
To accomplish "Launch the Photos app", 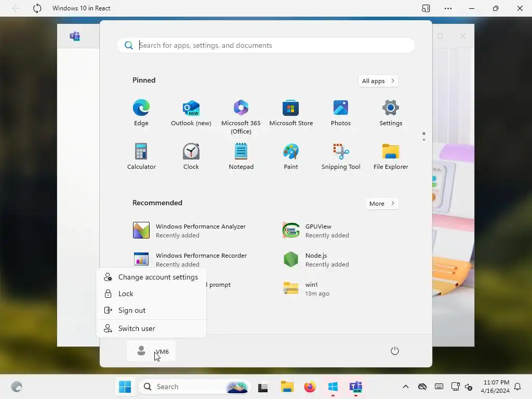I will [341, 113].
